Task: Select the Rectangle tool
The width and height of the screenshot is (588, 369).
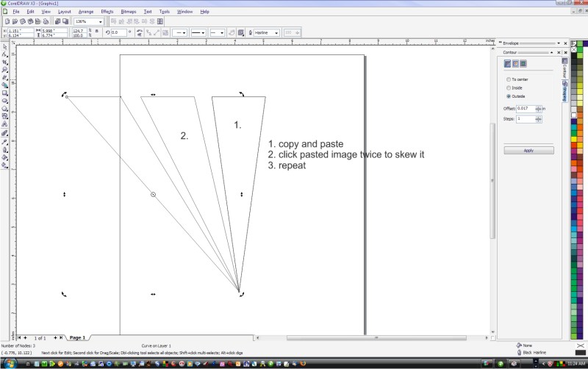Action: click(4, 93)
